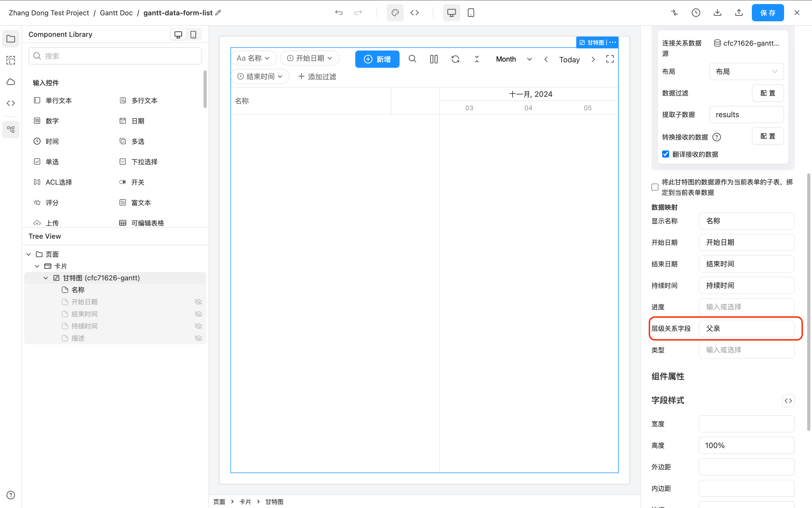Screen dimensions: 812x508
Task: Click the blue 保存 save button
Action: (768, 13)
